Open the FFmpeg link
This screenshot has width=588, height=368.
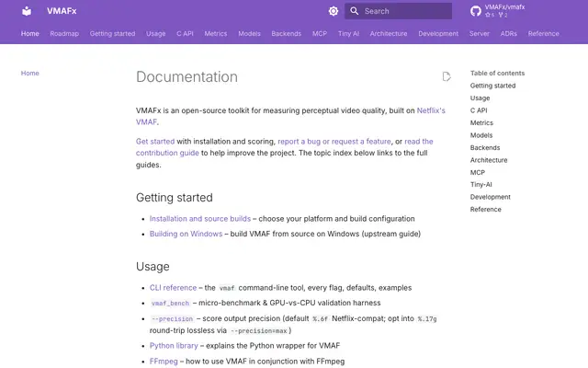tap(164, 362)
